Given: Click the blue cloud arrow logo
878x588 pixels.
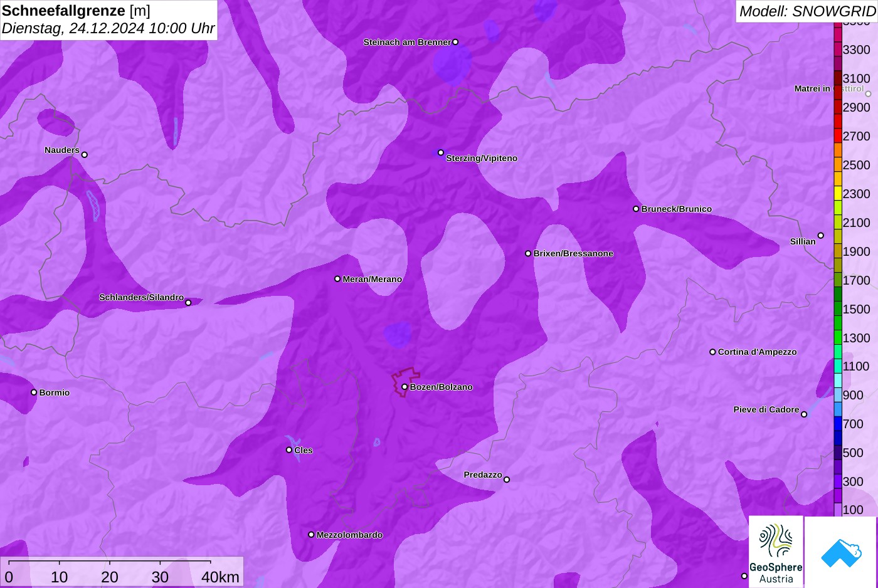Looking at the screenshot, I should 841,552.
